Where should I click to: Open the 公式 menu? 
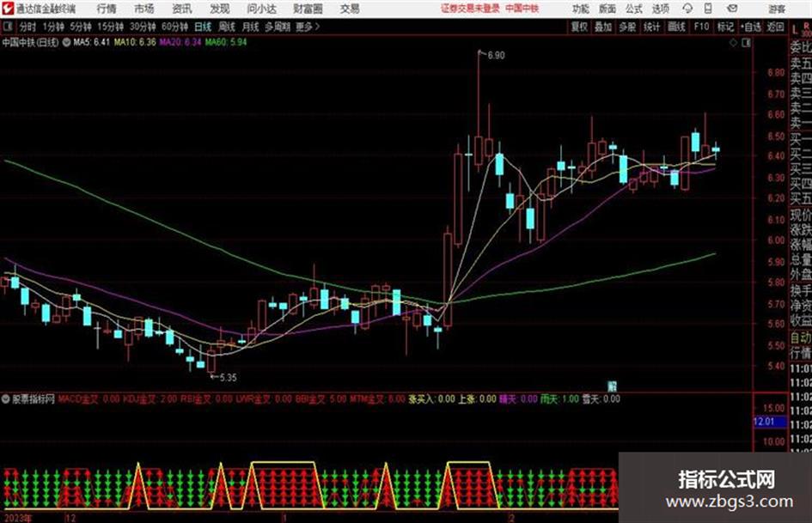[634, 9]
